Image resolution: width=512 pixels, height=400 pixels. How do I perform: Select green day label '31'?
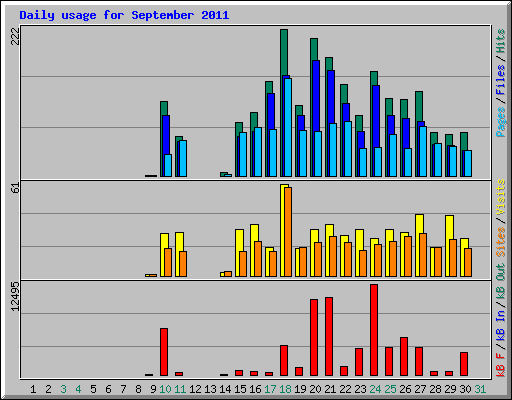[480, 389]
